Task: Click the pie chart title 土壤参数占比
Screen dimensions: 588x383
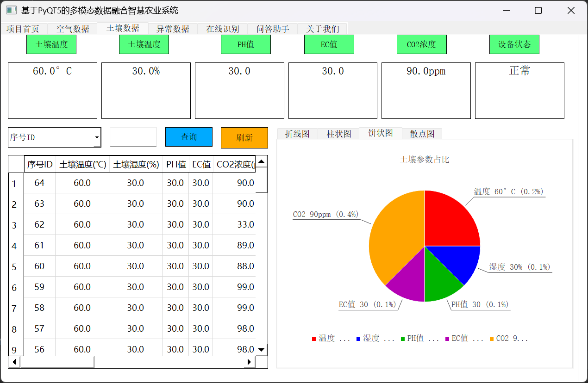Action: (x=425, y=160)
